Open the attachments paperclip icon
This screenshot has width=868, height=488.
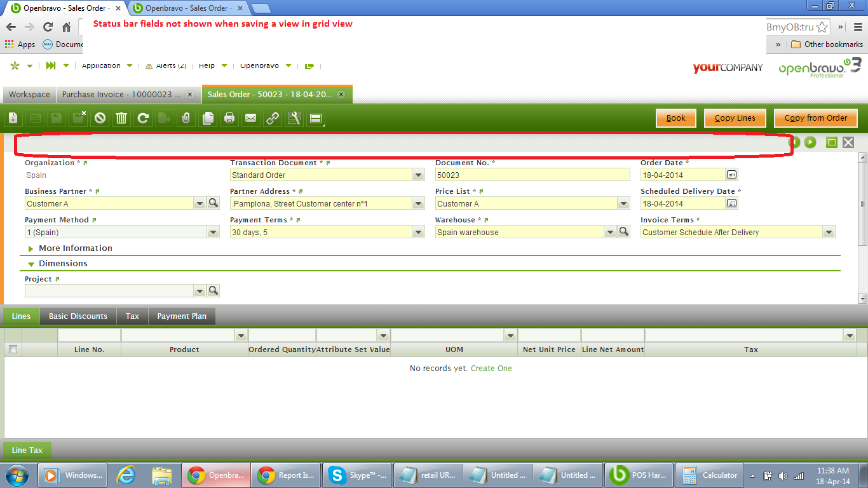point(186,118)
